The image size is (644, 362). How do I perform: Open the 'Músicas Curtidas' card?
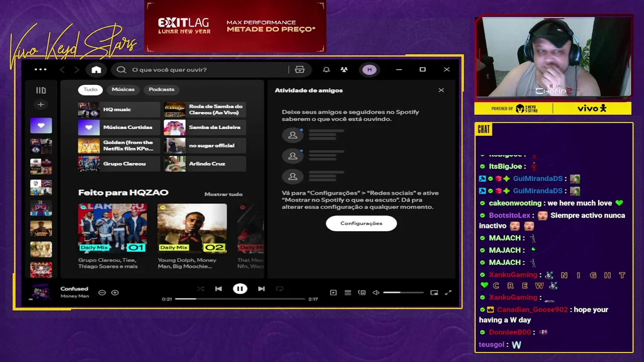point(119,128)
